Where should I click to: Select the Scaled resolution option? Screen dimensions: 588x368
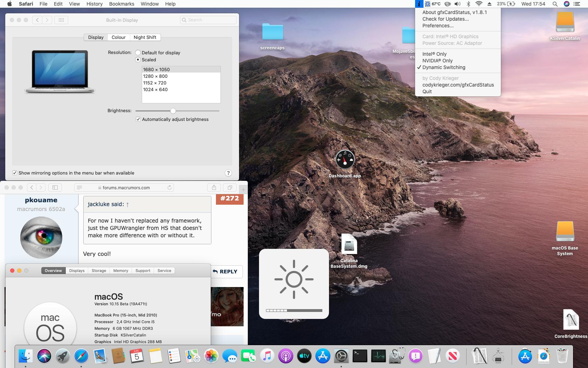tap(138, 60)
